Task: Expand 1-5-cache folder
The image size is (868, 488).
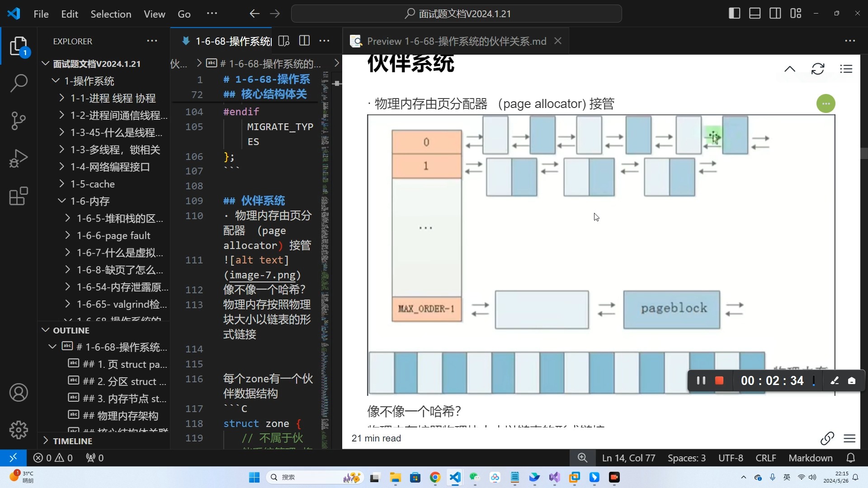Action: click(x=104, y=184)
